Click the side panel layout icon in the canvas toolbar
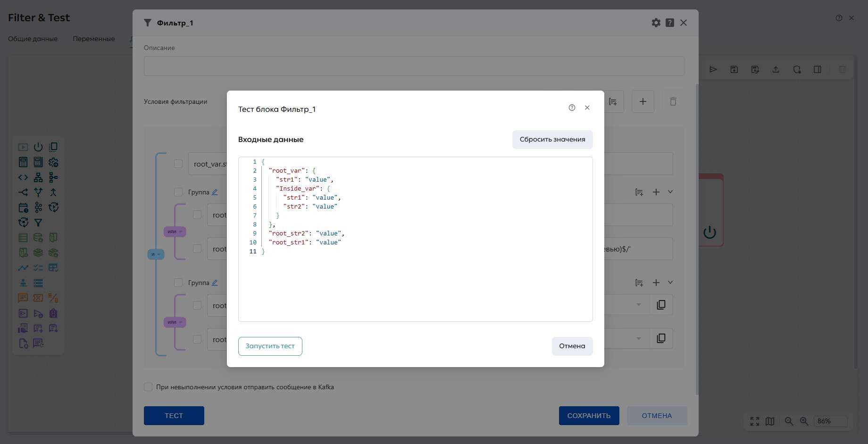 click(818, 69)
